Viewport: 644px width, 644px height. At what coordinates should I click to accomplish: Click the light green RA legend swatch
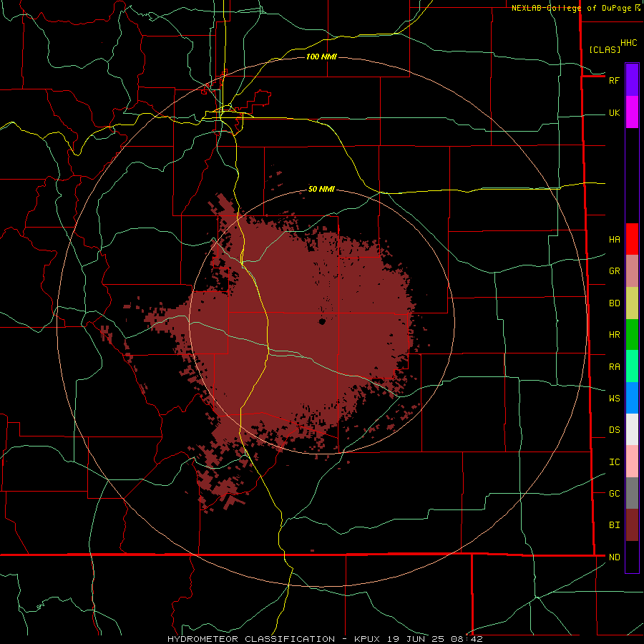pos(632,366)
